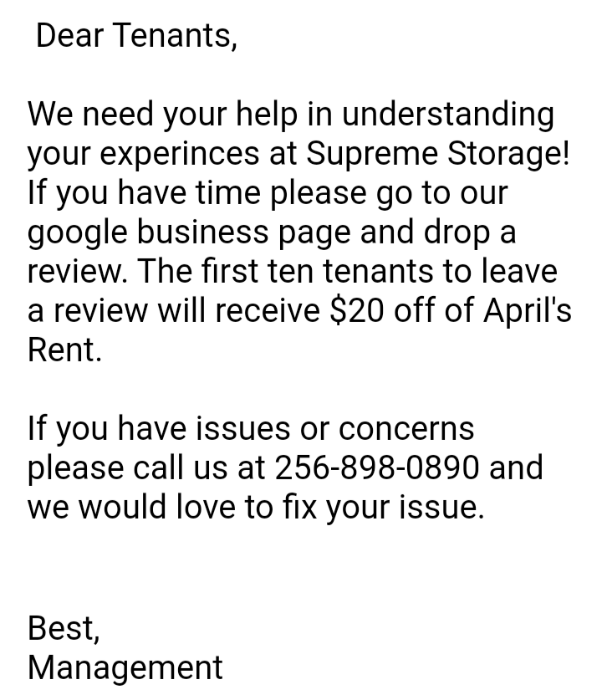Click the word "Rent." on its own line
The width and height of the screenshot is (602, 700).
pyautogui.click(x=64, y=350)
